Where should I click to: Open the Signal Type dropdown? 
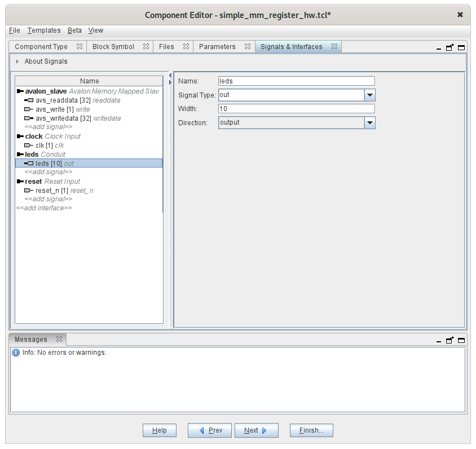click(370, 95)
